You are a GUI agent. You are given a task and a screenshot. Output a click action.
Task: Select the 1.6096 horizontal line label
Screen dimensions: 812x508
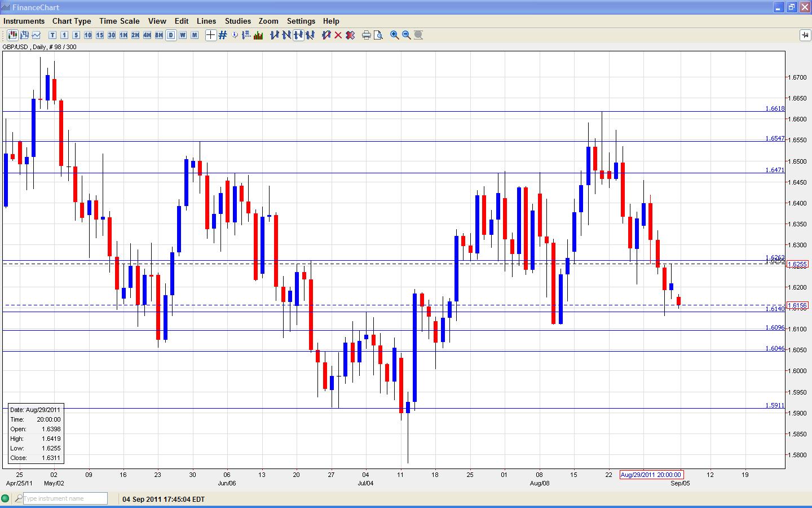(775, 327)
